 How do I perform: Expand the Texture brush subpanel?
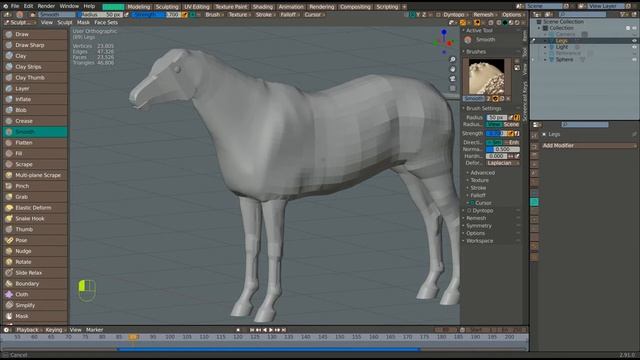coord(480,180)
